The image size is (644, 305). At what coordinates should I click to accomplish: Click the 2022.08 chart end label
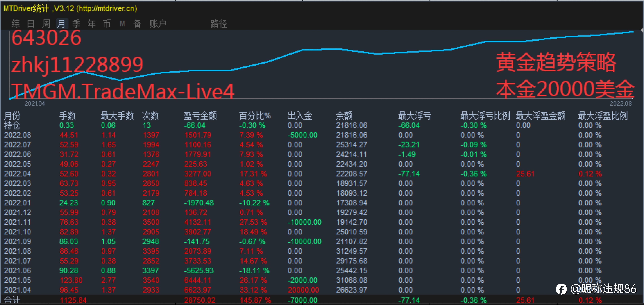point(621,103)
